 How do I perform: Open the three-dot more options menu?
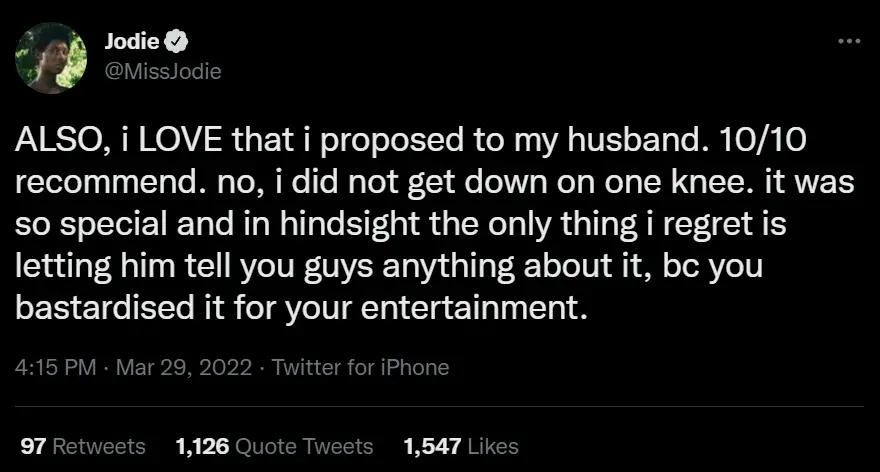pyautogui.click(x=849, y=43)
